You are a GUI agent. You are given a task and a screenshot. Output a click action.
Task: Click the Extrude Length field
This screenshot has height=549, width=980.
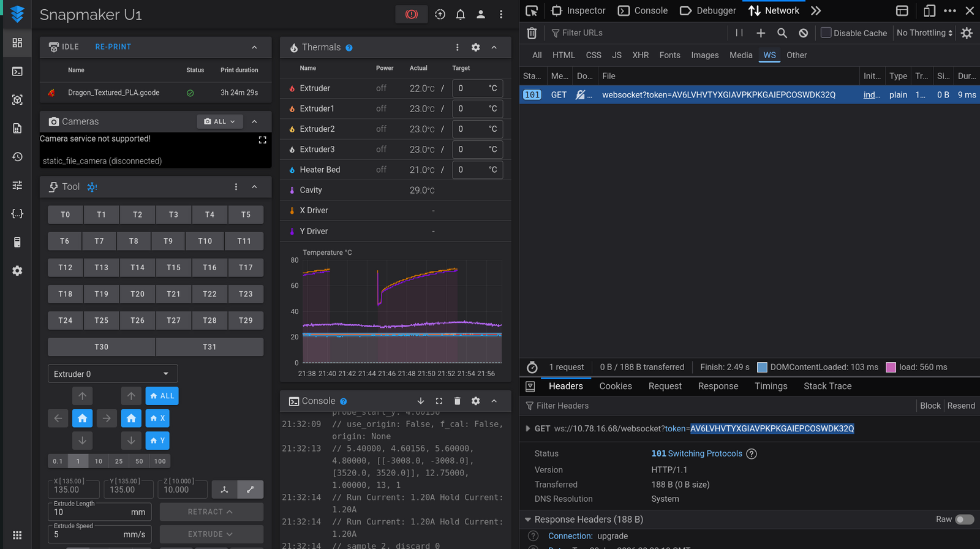[x=99, y=512]
